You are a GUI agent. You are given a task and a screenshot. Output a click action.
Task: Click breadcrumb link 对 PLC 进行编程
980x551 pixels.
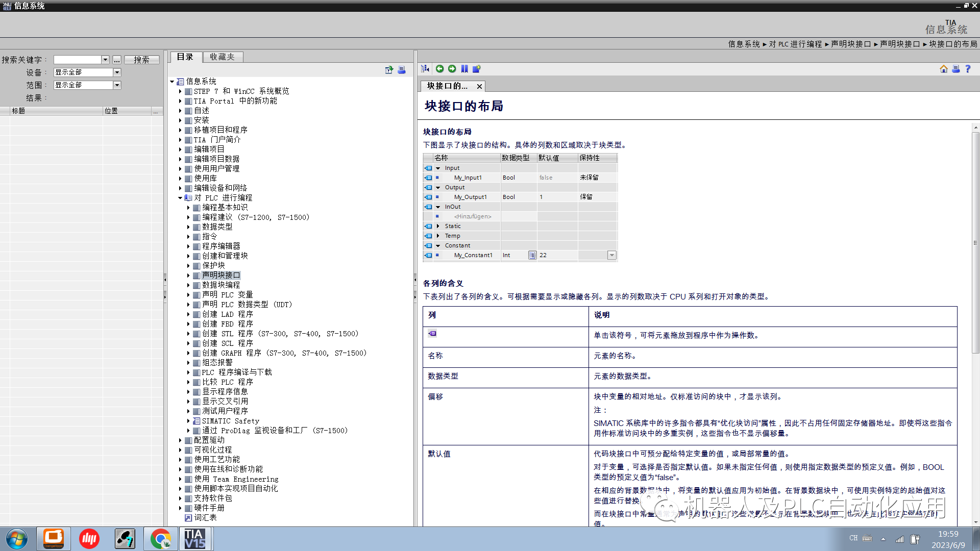tap(796, 44)
